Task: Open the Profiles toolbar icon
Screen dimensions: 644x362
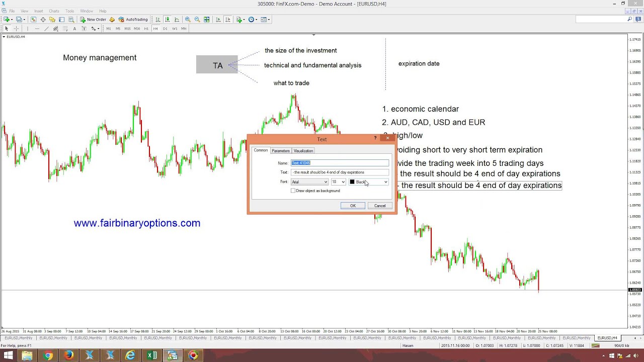Action: click(19, 20)
